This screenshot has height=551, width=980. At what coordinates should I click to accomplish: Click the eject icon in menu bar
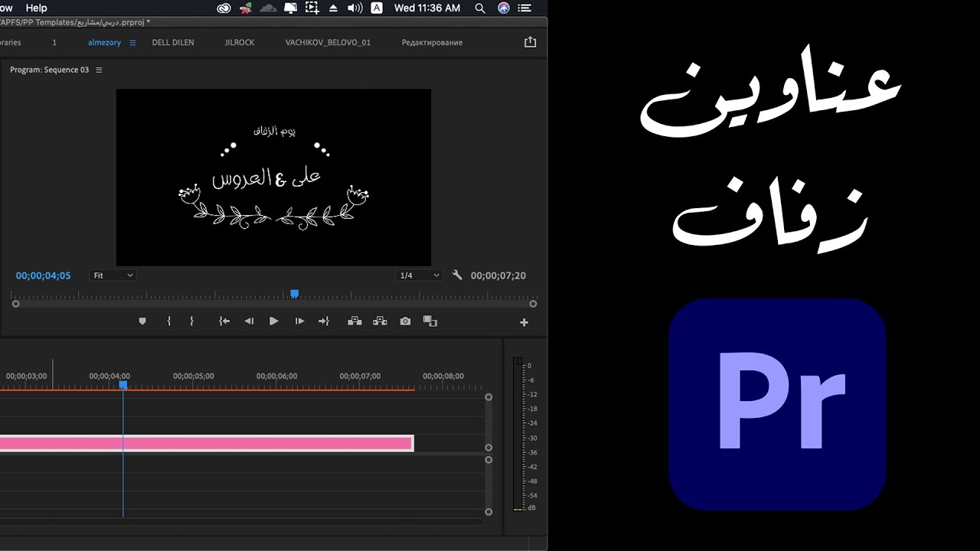click(333, 8)
